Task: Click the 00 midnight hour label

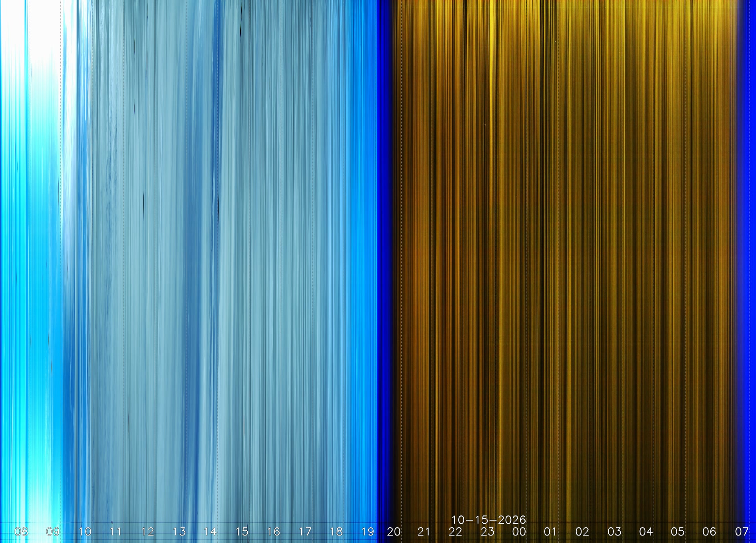Action: (519, 532)
